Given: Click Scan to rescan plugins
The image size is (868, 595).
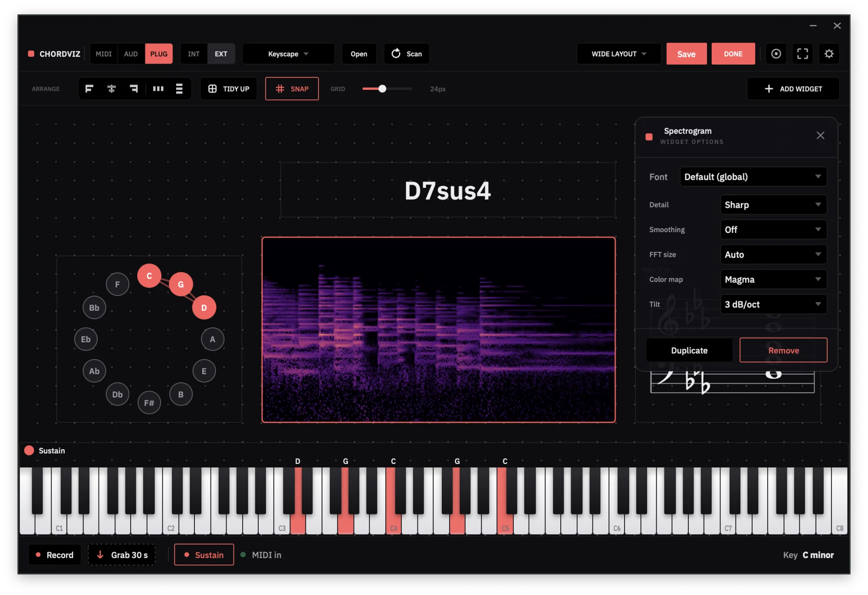Looking at the screenshot, I should (x=407, y=54).
